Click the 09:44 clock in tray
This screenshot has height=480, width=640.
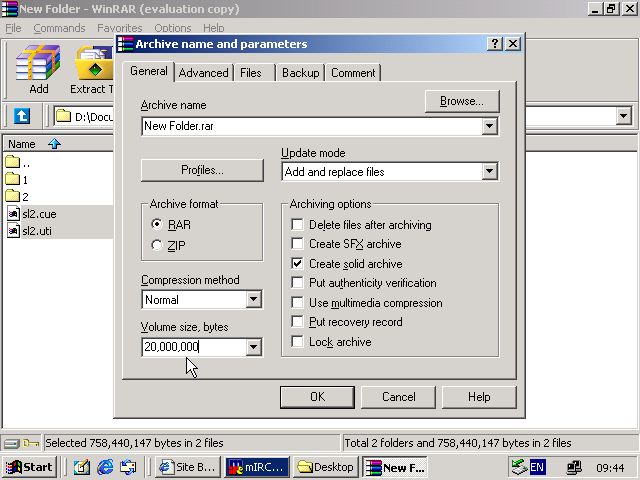coord(610,468)
